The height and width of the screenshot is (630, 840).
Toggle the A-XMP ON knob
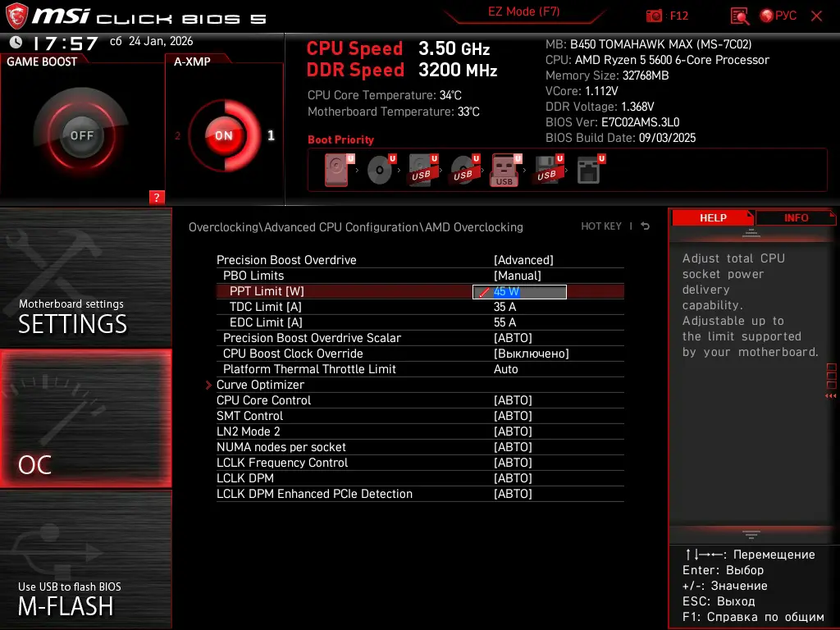224,135
